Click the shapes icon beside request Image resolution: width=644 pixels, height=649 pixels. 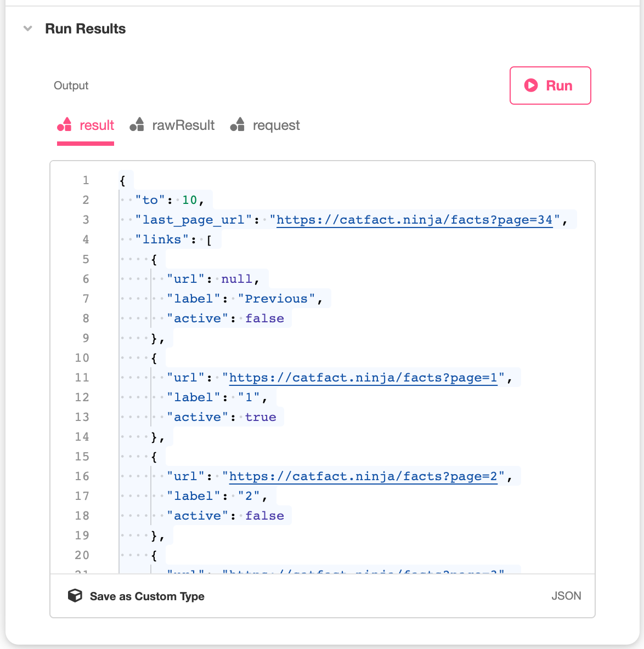[x=238, y=124]
